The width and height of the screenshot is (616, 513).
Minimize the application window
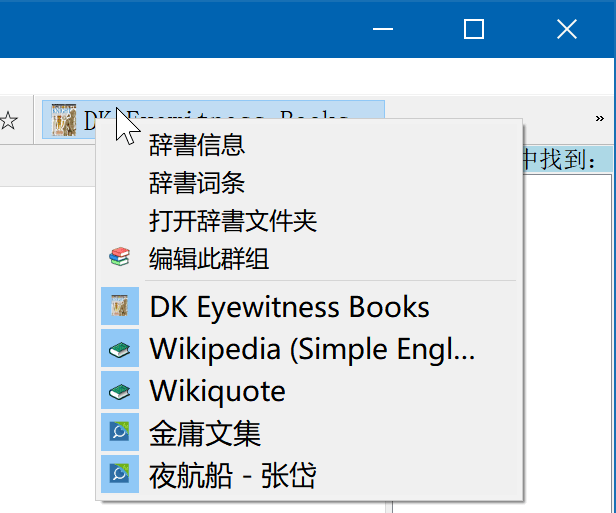click(x=383, y=30)
